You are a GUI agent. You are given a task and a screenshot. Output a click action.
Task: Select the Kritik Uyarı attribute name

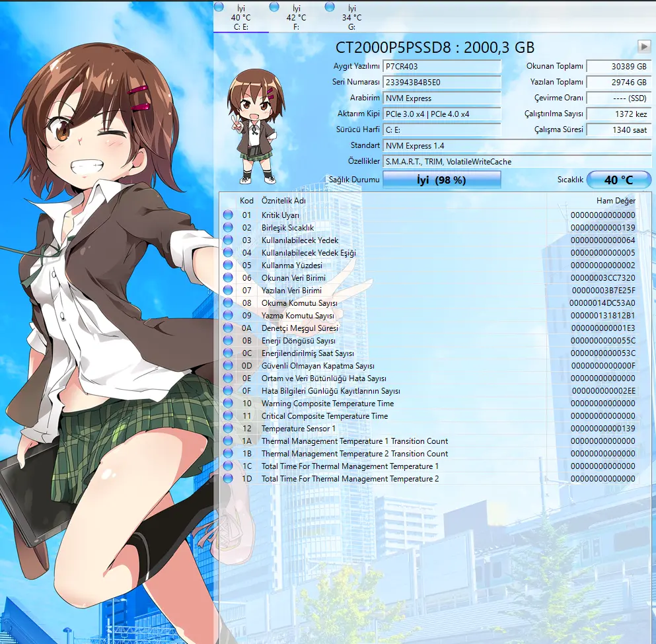pyautogui.click(x=280, y=215)
